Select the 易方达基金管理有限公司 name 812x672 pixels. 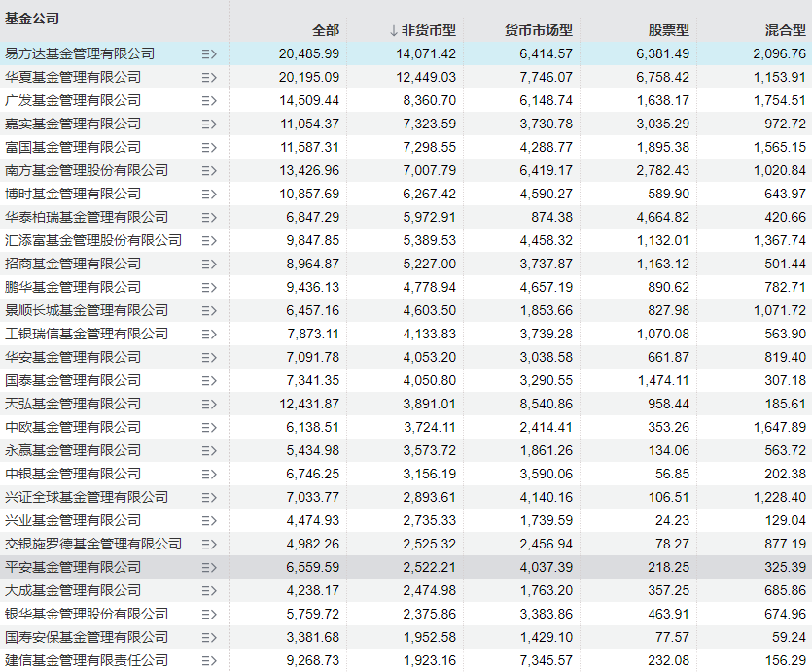point(80,53)
